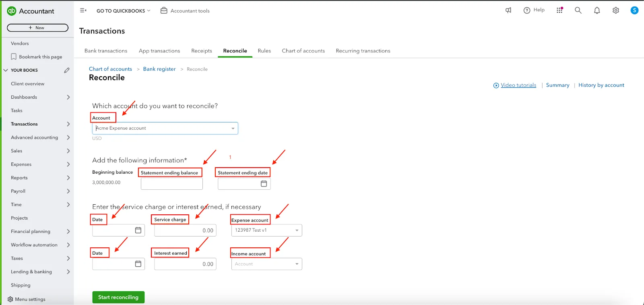Collapse the sidebar using hamburger icon
This screenshot has height=305, width=644.
pos(83,10)
